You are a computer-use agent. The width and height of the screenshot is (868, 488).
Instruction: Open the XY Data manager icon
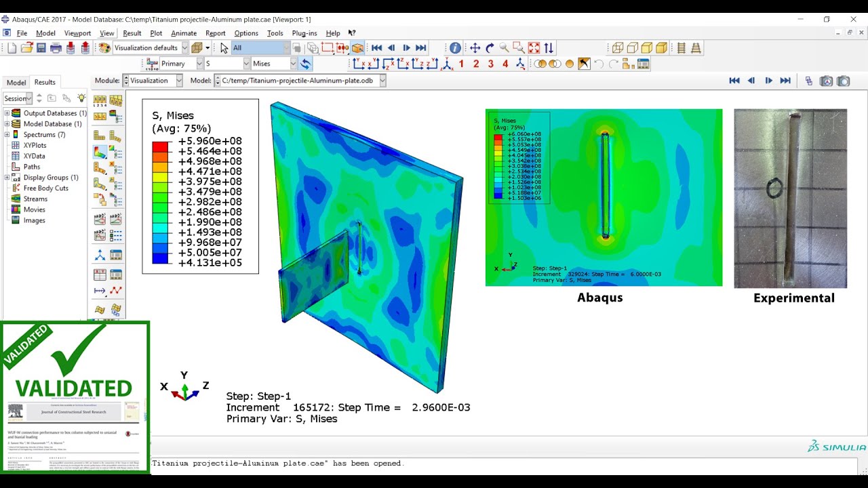tap(116, 274)
